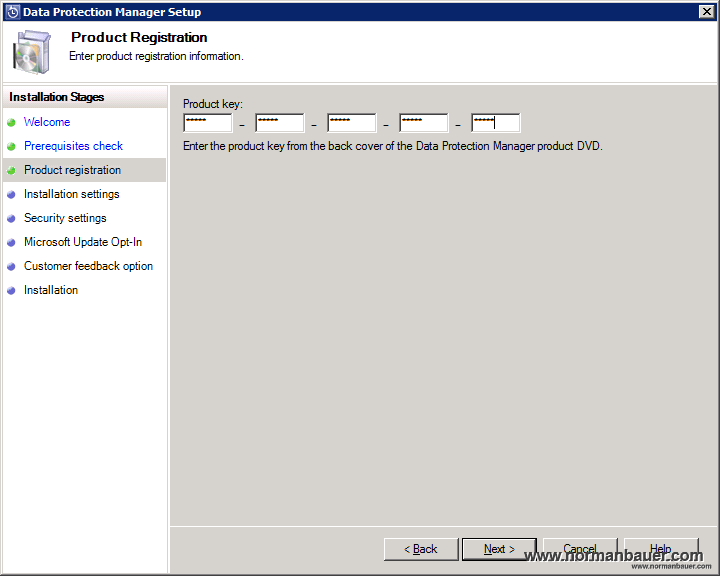Screen dimensions: 720x576
Task: Continue setup with the Next button
Action: (499, 549)
